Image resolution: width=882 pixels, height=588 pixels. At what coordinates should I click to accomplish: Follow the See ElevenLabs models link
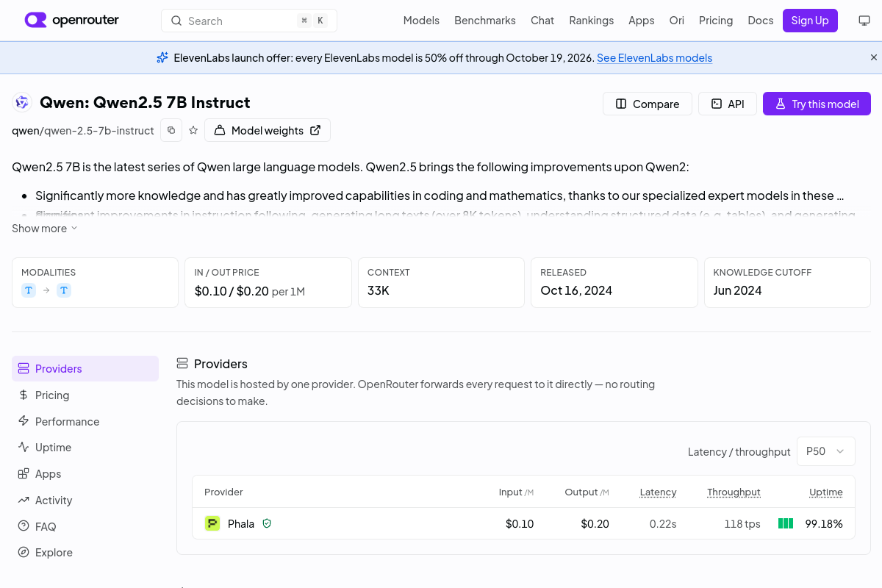pyautogui.click(x=654, y=58)
